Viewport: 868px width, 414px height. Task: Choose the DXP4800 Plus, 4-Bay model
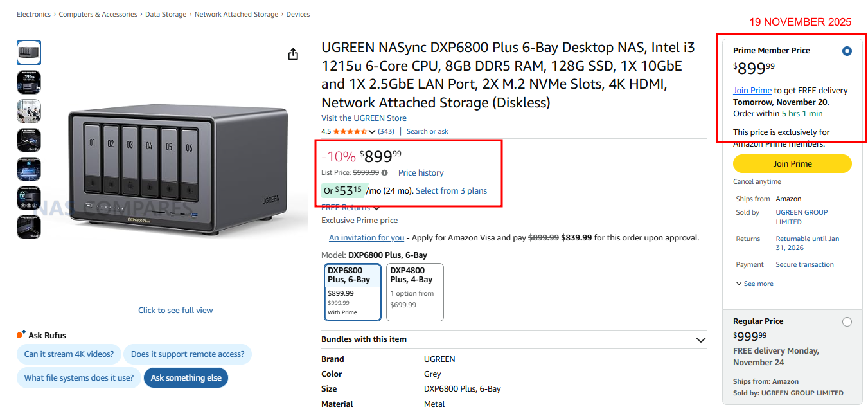coord(414,292)
